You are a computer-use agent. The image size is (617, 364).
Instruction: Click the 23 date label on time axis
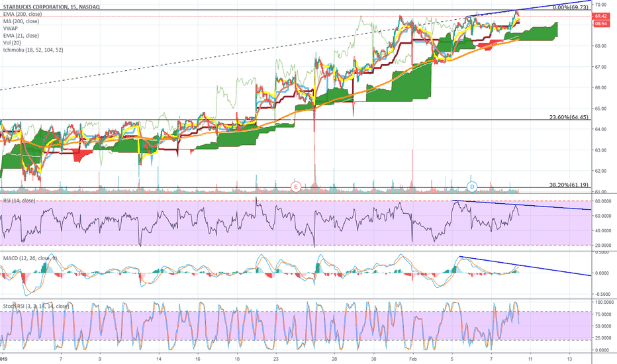click(x=276, y=359)
